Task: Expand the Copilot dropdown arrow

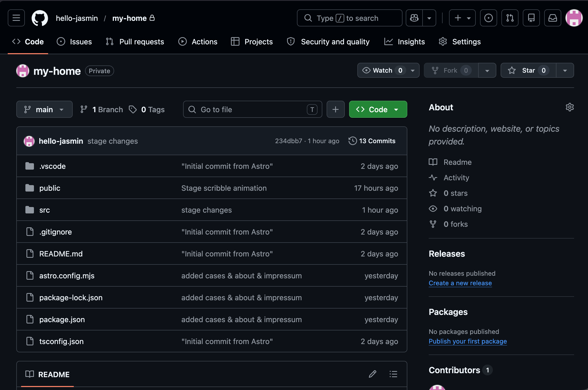Action: (429, 18)
